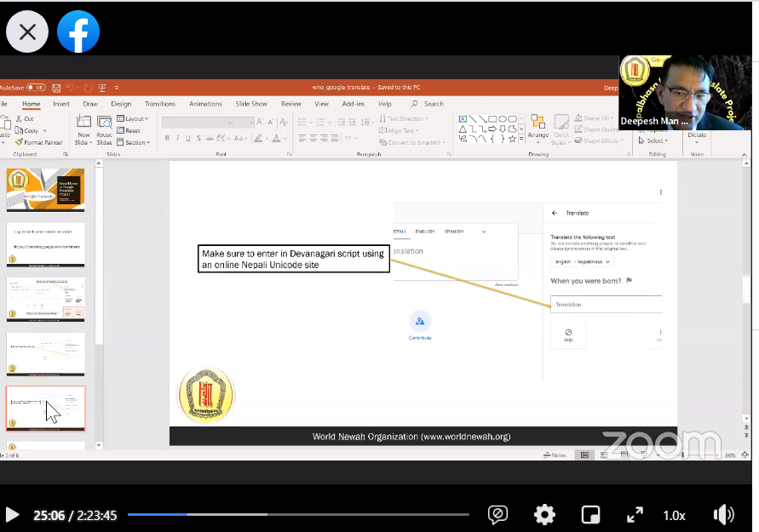Viewport: 759px width, 532px height.
Task: Close the video viewer with the X button
Action: tap(27, 32)
